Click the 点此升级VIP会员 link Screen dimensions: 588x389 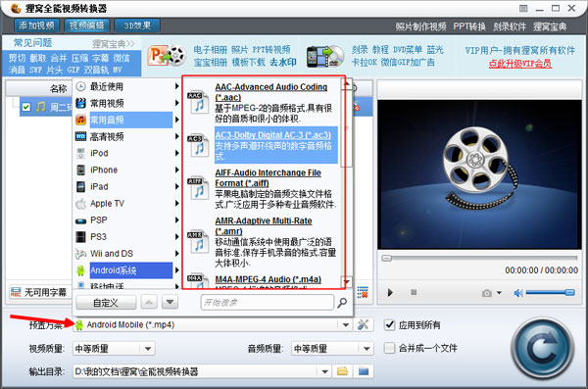point(519,64)
